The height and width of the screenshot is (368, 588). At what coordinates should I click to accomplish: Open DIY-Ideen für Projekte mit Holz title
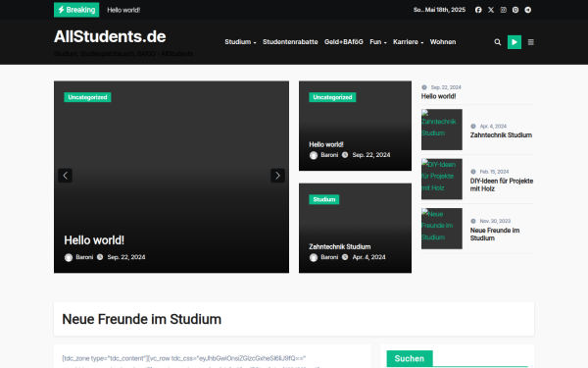[502, 184]
